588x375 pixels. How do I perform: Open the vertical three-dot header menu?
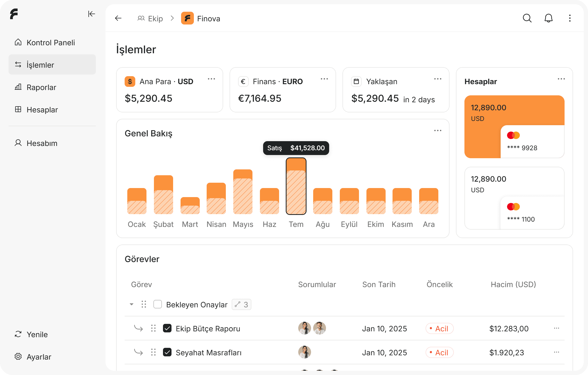(570, 18)
